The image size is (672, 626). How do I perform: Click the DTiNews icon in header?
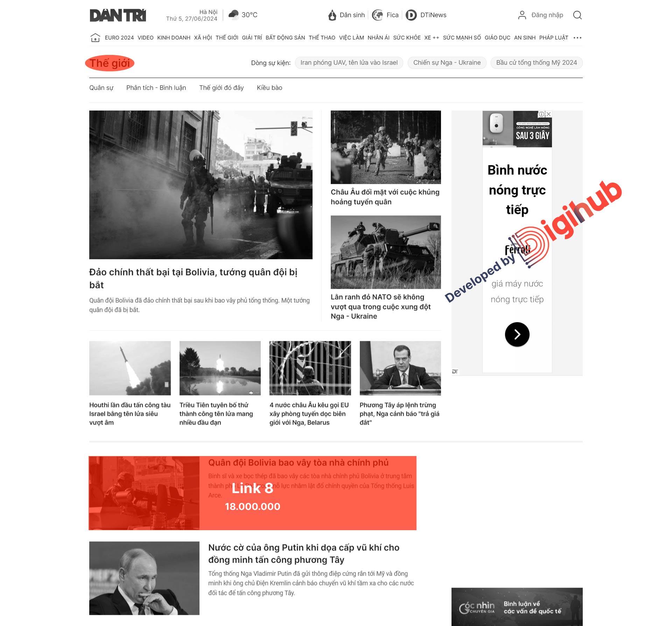411,14
